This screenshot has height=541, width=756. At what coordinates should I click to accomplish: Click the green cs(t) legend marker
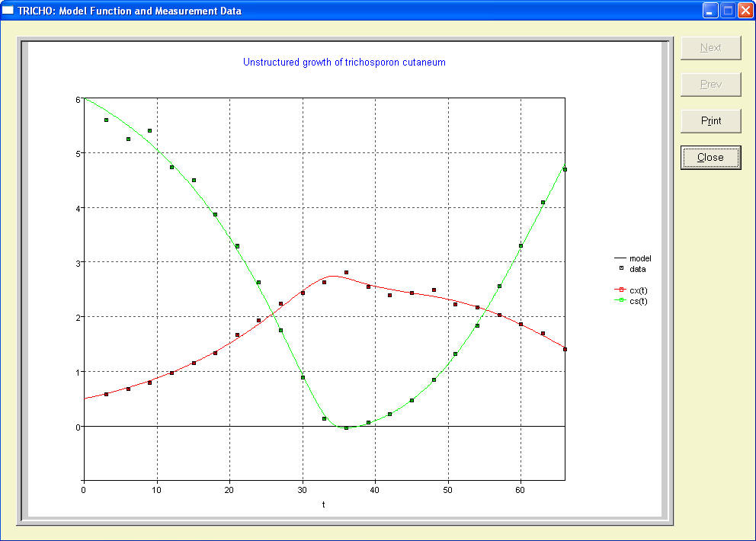point(621,301)
